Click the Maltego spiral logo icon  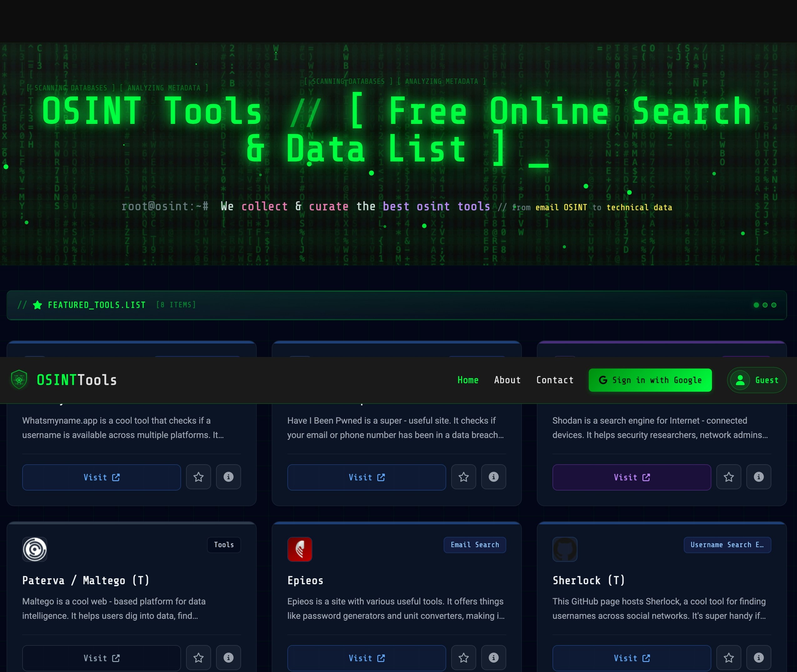[35, 549]
